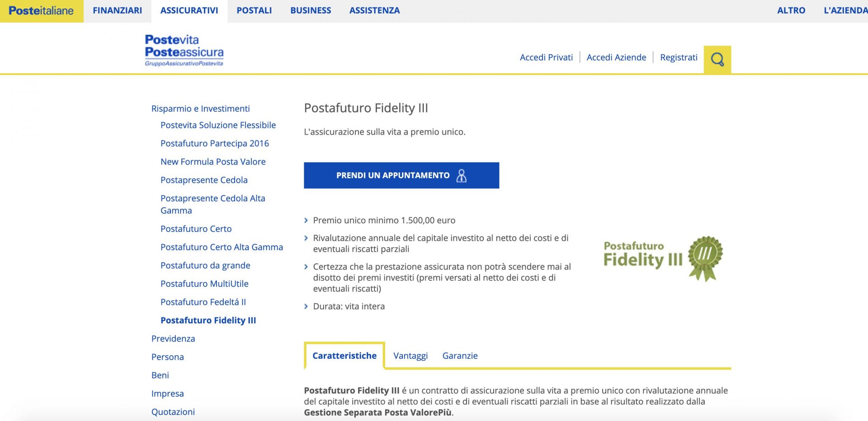This screenshot has width=868, height=421.
Task: Switch to the Vantaggi tab
Action: click(x=410, y=356)
